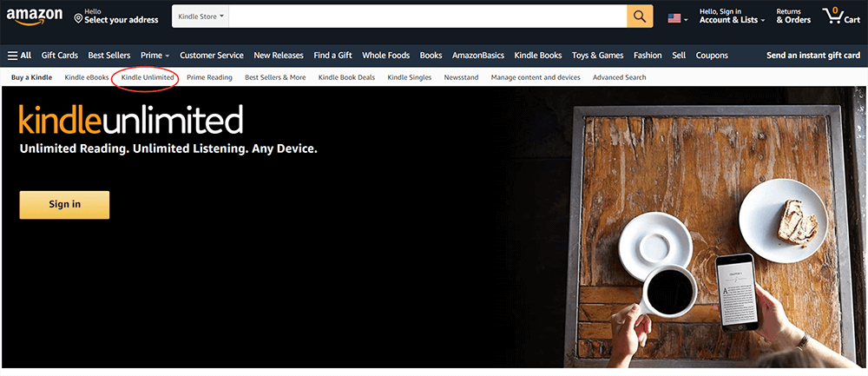Expand the Kindle Store search category dropdown
Viewport: 868px width, 376px height.
[201, 16]
